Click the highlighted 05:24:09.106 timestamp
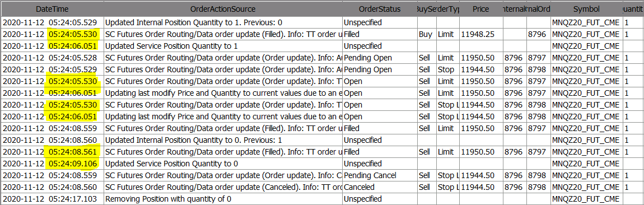The image size is (644, 205). (73, 164)
